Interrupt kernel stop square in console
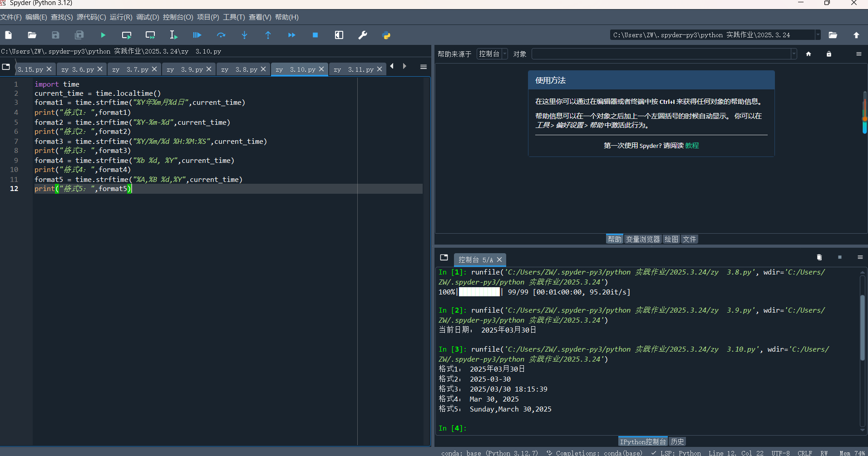This screenshot has height=456, width=868. [x=840, y=257]
